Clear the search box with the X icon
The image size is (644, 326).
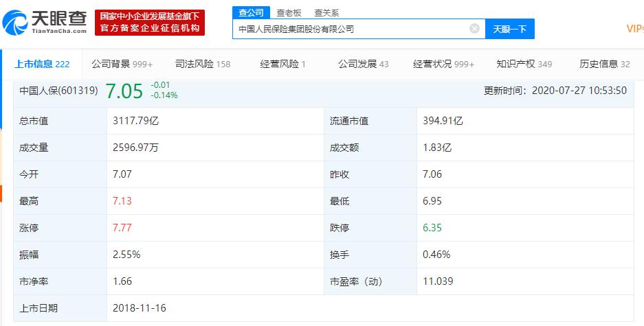pyautogui.click(x=474, y=29)
